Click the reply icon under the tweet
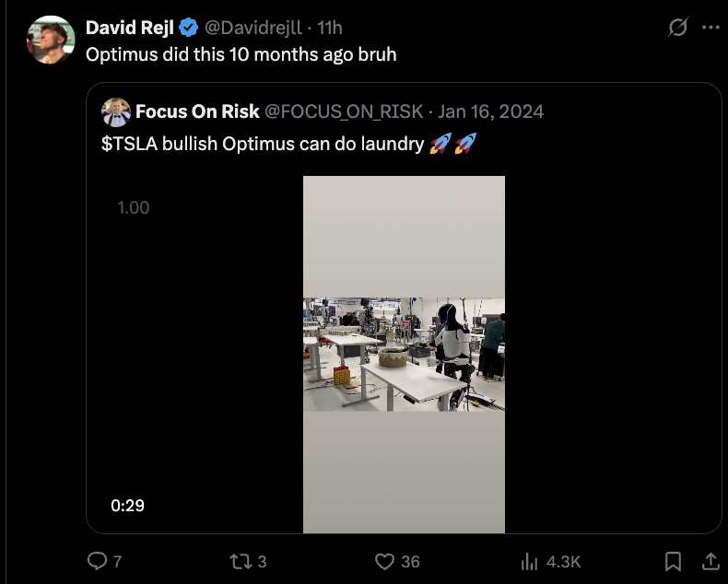The image size is (728, 584). tap(97, 561)
